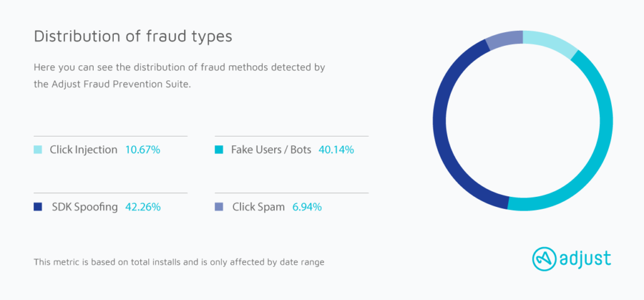The image size is (644, 300).
Task: Click the Click Injection label
Action: pos(84,150)
